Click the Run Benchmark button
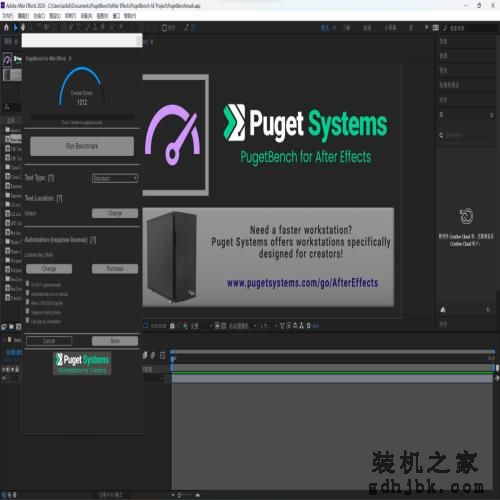The width and height of the screenshot is (500, 500). point(82,146)
